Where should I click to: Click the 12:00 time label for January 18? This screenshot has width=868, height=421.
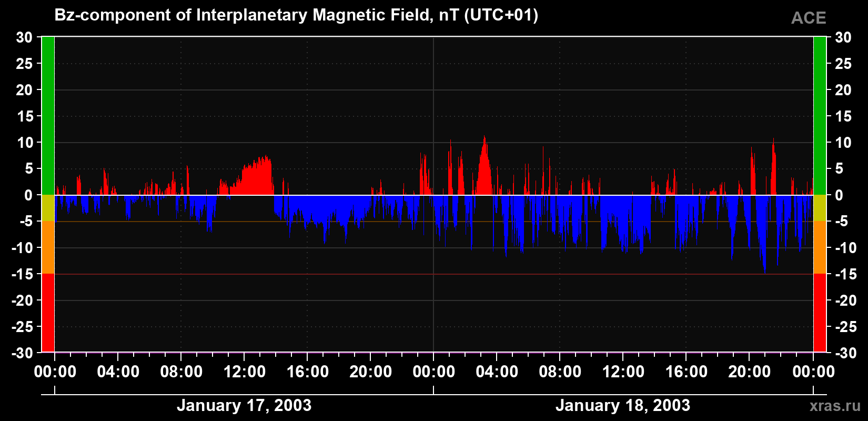[623, 372]
